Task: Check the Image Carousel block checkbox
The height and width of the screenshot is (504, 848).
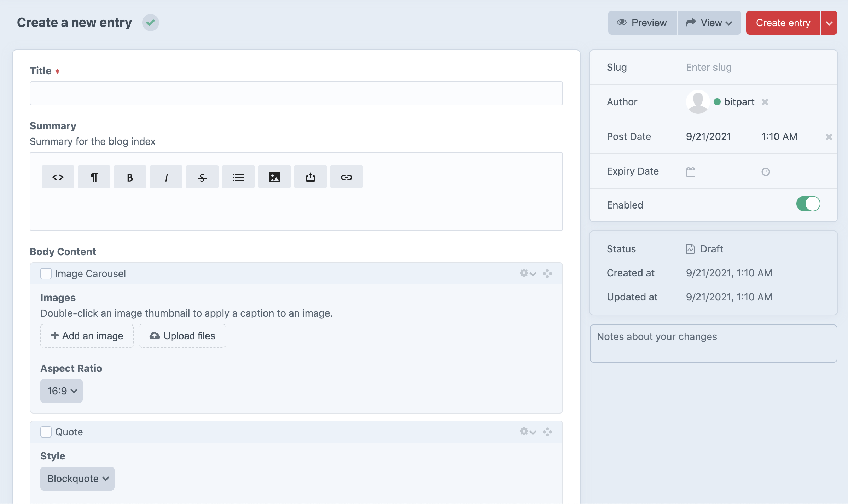Action: 46,274
